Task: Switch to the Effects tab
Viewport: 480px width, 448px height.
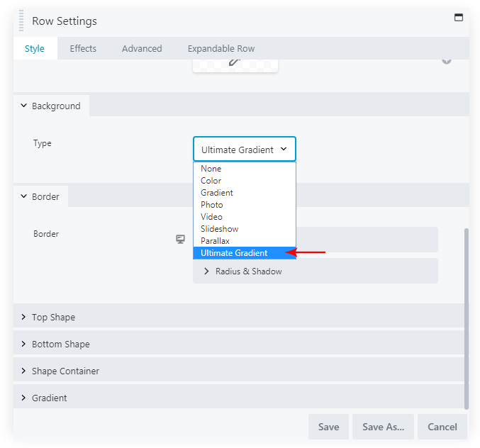Action: coord(83,49)
